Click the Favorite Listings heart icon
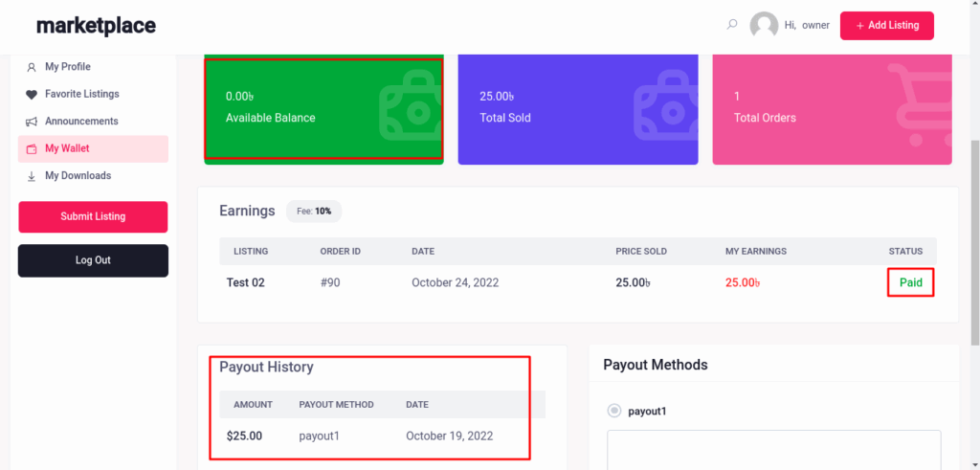This screenshot has width=980, height=470. click(32, 95)
